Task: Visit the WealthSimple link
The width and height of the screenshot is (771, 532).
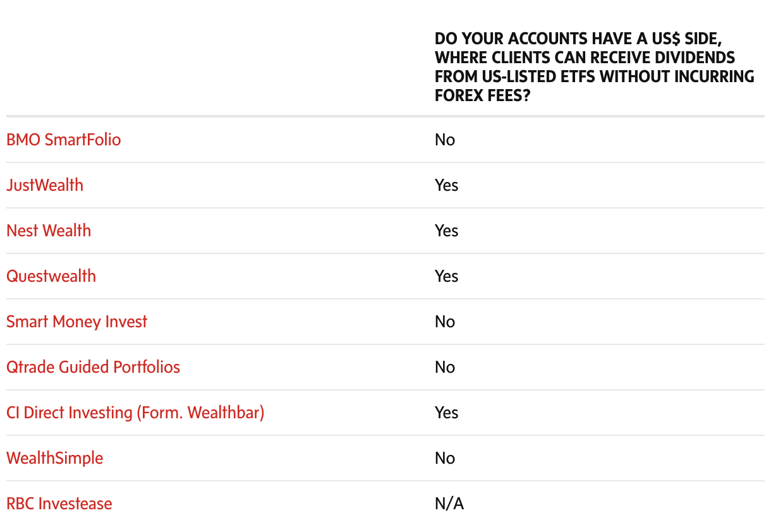Action: click(x=54, y=458)
